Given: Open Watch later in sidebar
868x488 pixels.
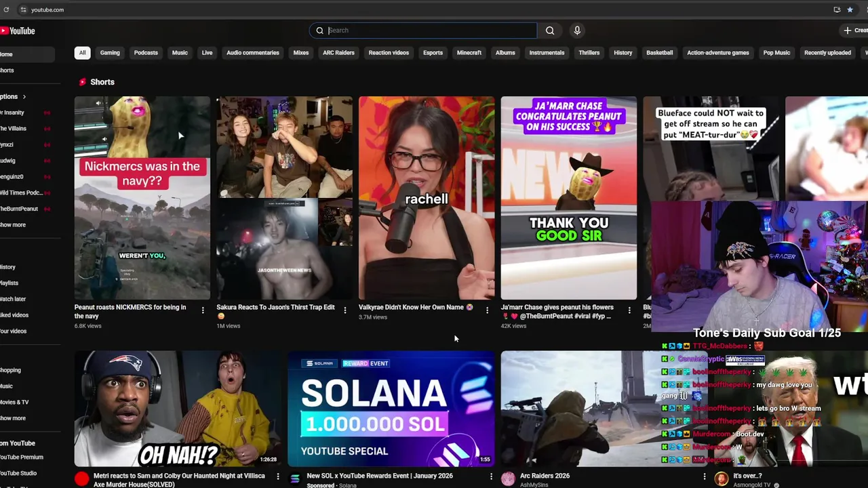Looking at the screenshot, I should pyautogui.click(x=13, y=299).
